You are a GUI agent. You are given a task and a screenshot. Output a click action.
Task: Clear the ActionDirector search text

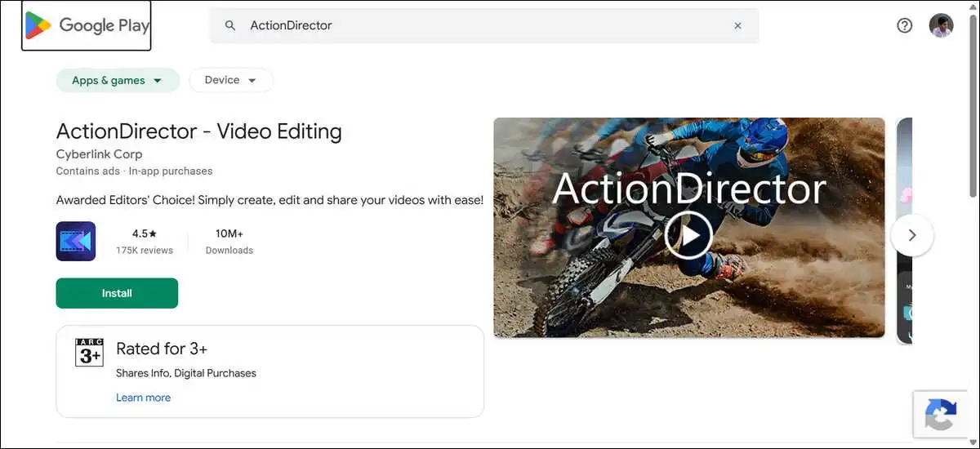click(737, 25)
